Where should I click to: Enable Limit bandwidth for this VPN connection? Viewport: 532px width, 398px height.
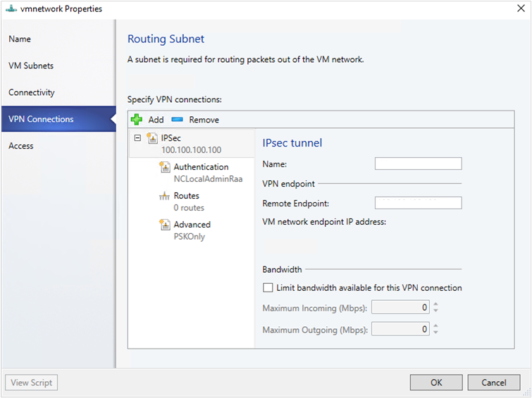point(268,287)
